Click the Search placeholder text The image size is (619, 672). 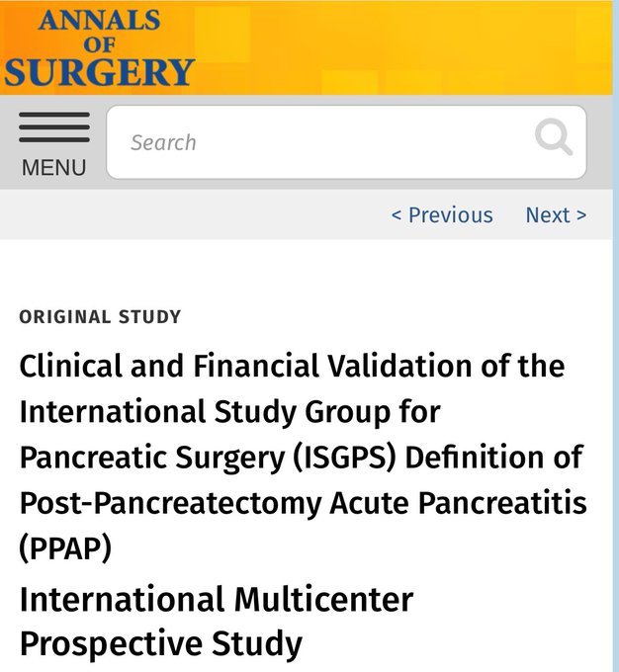(x=163, y=142)
